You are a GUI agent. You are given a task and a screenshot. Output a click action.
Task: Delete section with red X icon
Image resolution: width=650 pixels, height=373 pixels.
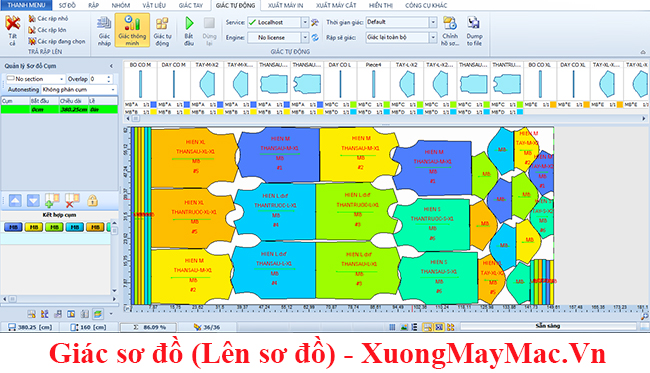tap(72, 201)
